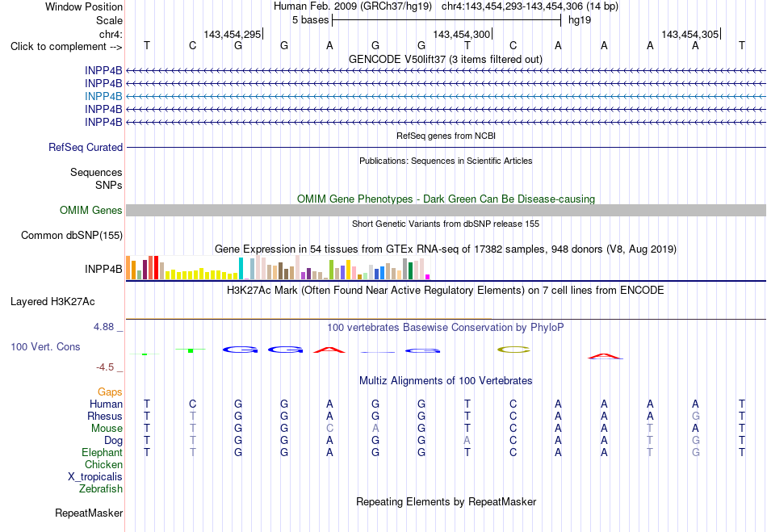Click the red A logo letter beside the blue Gs
The height and width of the screenshot is (532, 767).
pos(329,350)
